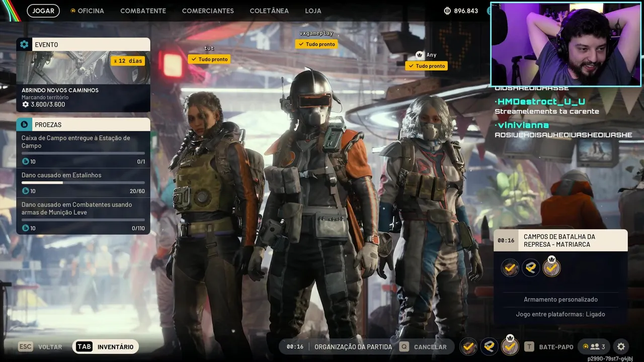644x362 pixels.
Task: Open 'CAMPOS DE BATALHA DA REPRESA - MATRIARCA' title
Action: 559,240
